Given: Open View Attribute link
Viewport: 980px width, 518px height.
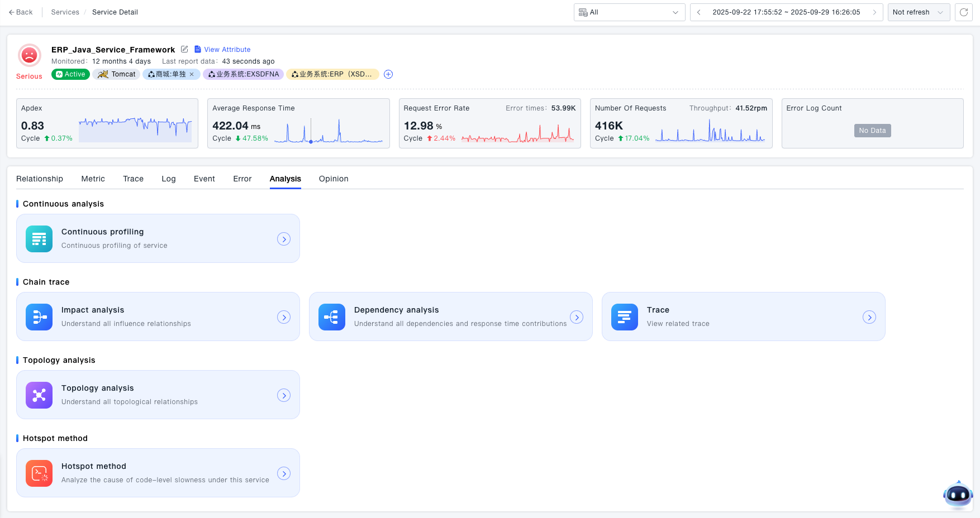Looking at the screenshot, I should (227, 50).
